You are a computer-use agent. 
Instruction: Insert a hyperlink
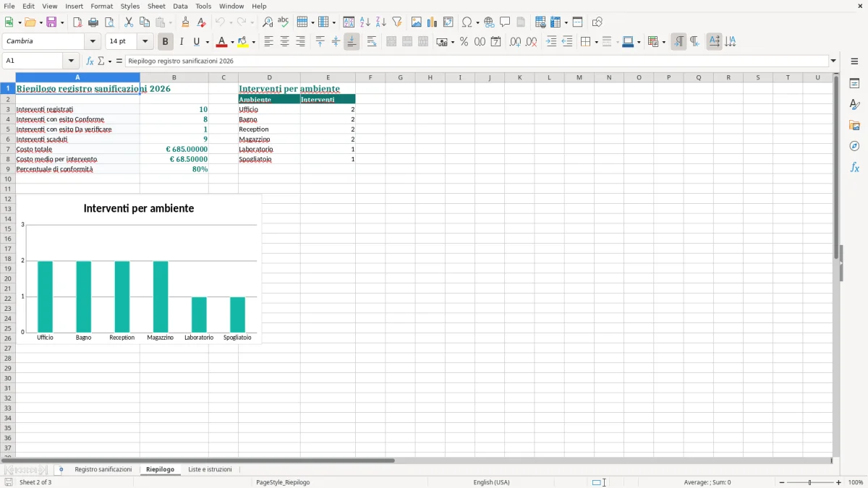[x=489, y=22]
